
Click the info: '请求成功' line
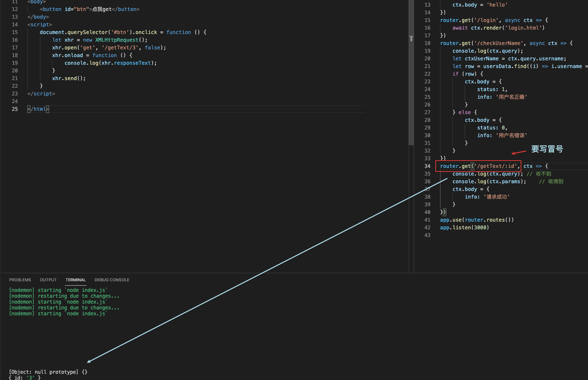[487, 197]
